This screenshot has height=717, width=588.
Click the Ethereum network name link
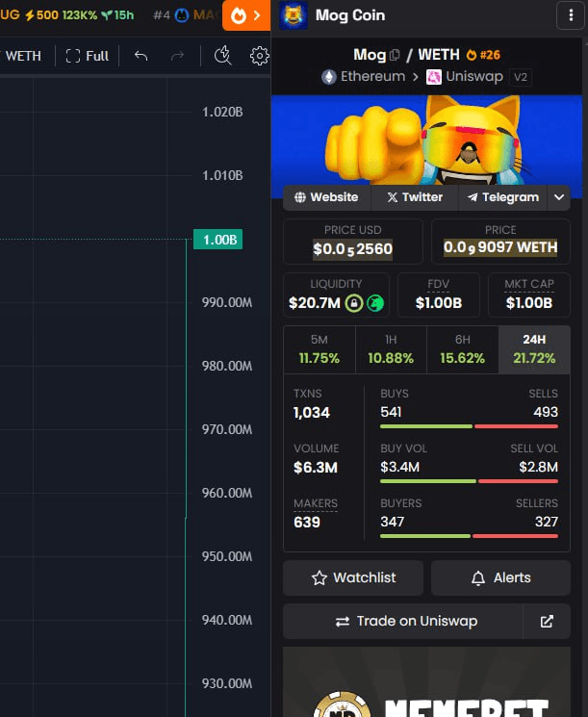point(372,76)
